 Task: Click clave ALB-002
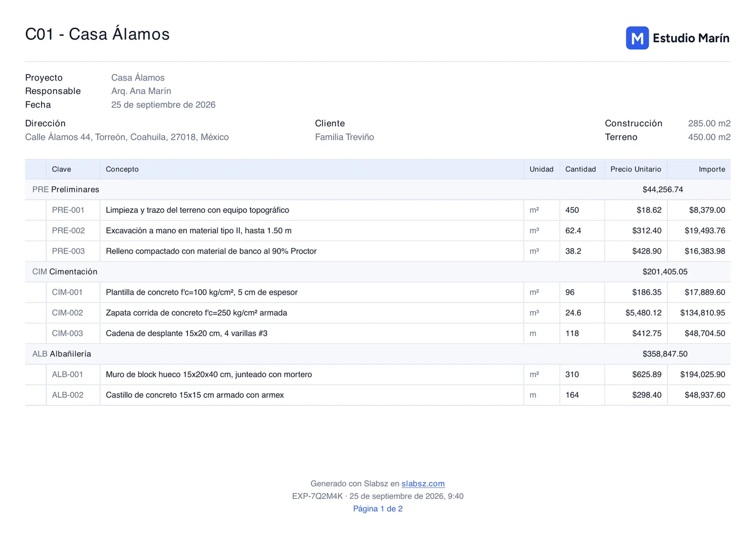67,395
